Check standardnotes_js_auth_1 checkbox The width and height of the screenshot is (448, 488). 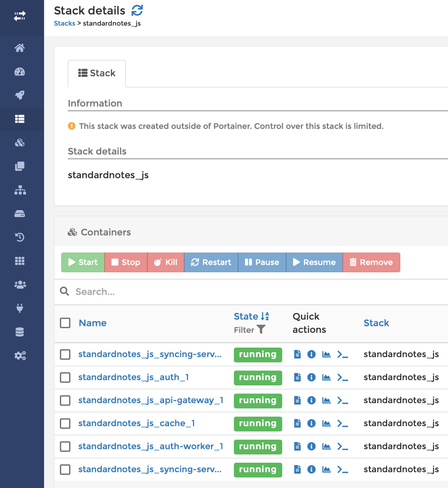click(65, 378)
